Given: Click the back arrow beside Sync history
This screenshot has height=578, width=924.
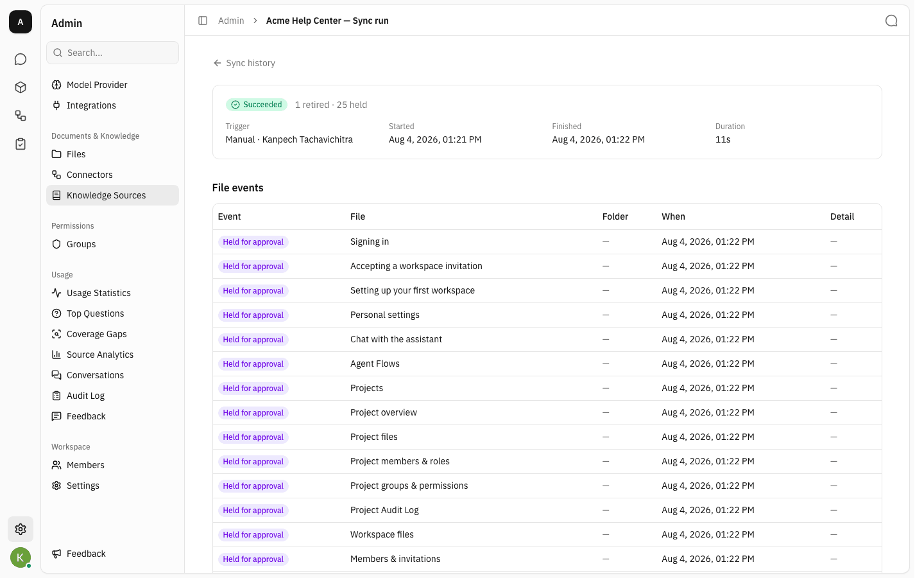Looking at the screenshot, I should click(x=218, y=63).
